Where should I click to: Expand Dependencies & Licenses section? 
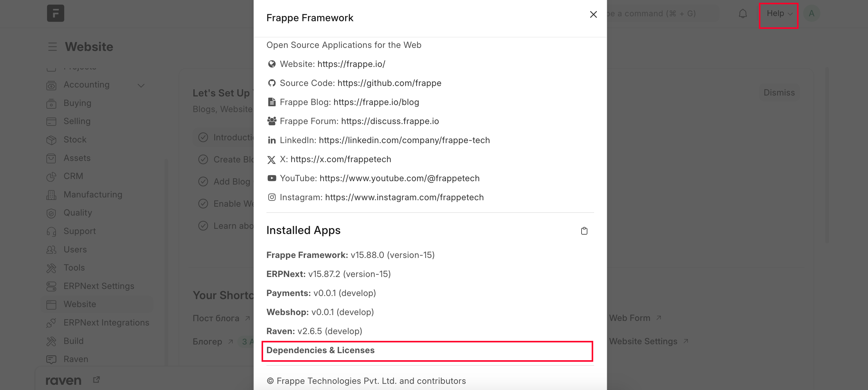click(321, 350)
